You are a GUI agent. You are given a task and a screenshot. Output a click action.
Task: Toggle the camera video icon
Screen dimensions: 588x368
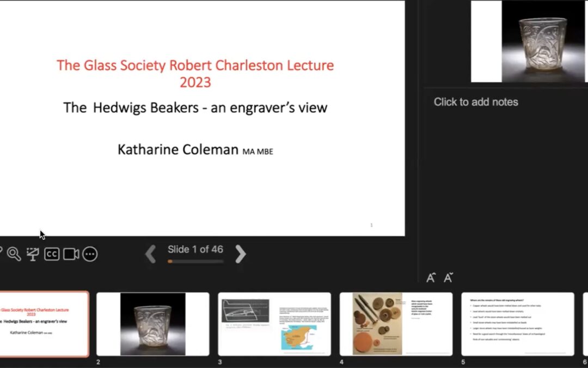tap(71, 254)
